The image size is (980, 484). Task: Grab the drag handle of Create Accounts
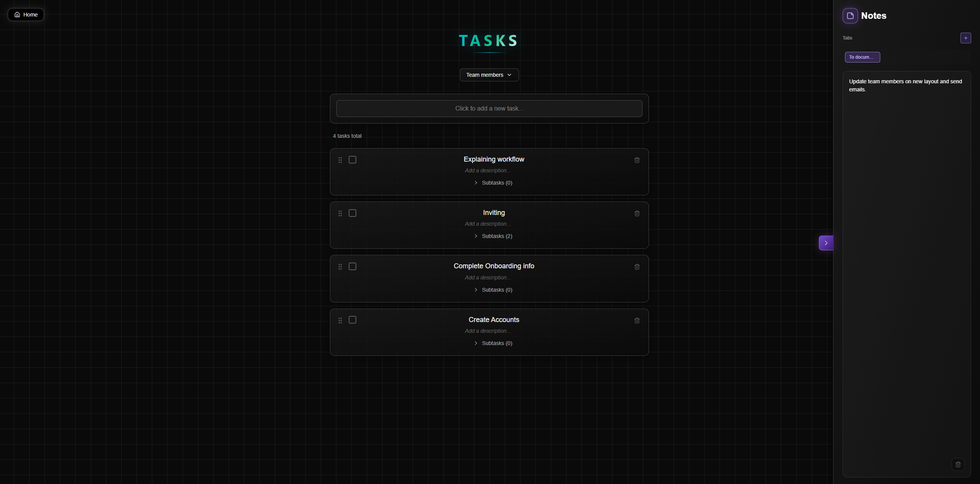(x=339, y=320)
